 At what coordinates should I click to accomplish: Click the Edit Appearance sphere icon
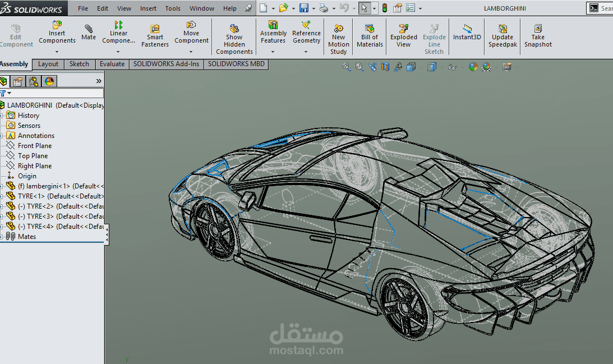tap(473, 67)
